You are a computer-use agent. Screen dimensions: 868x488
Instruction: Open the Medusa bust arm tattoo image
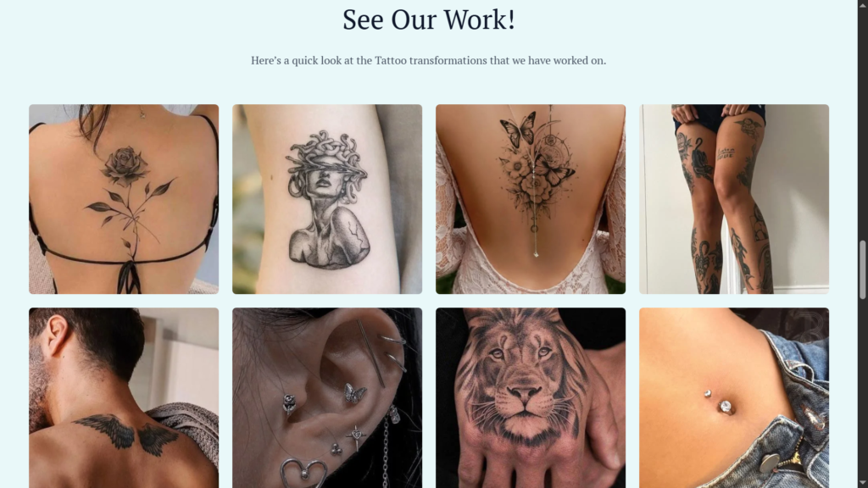[x=327, y=199]
